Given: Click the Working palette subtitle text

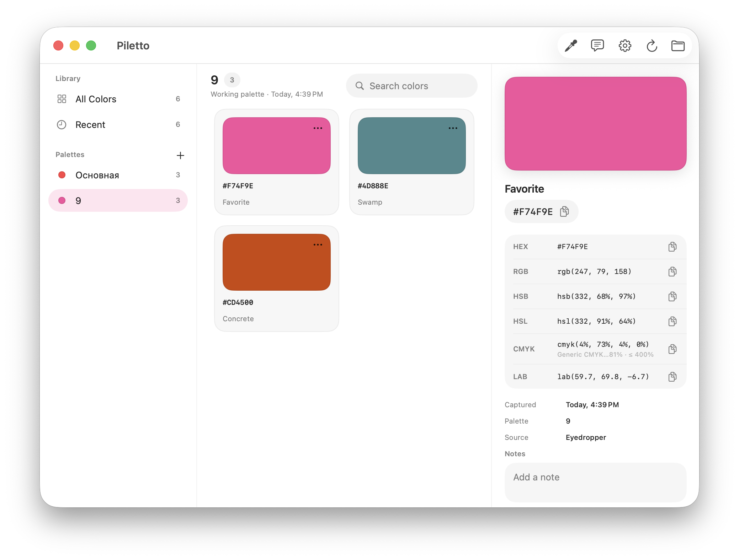Looking at the screenshot, I should point(267,94).
